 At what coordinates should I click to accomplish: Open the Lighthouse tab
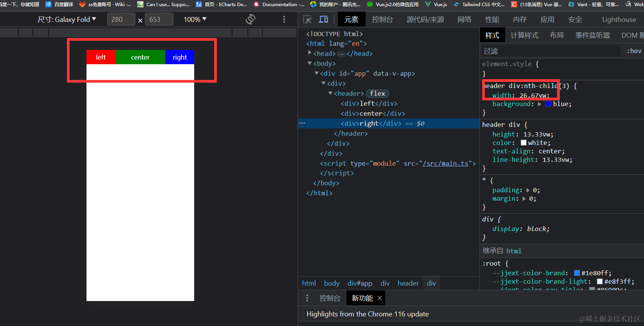pos(619,19)
